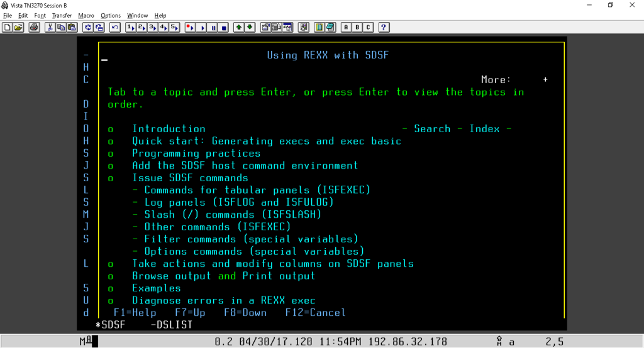Click the scissors Cut icon
This screenshot has height=348, width=644.
click(x=50, y=28)
